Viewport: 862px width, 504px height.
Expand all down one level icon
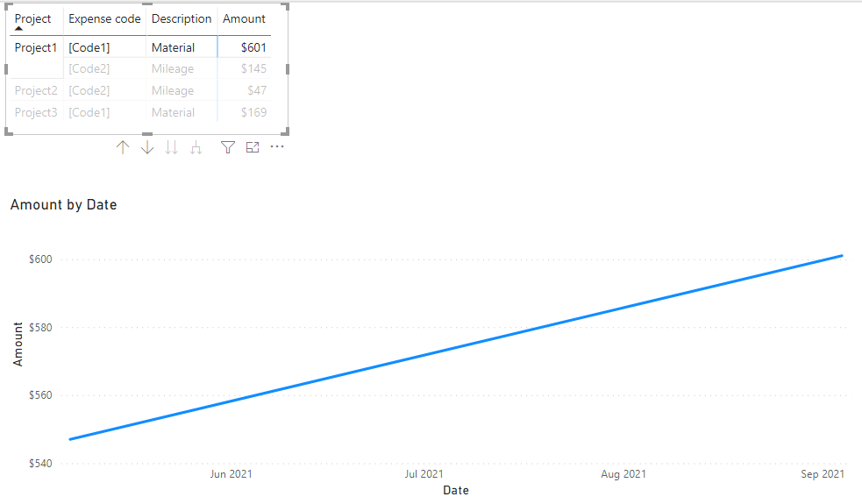click(x=196, y=147)
